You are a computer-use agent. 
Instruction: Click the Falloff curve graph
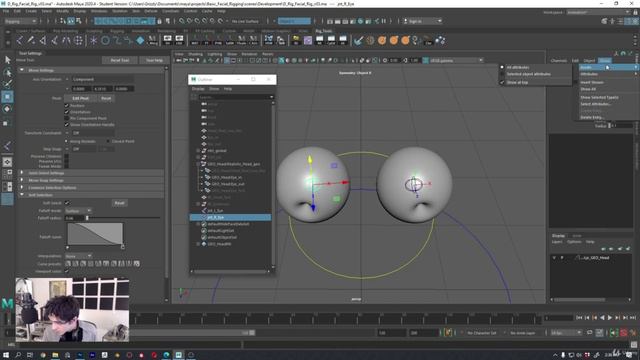95,234
